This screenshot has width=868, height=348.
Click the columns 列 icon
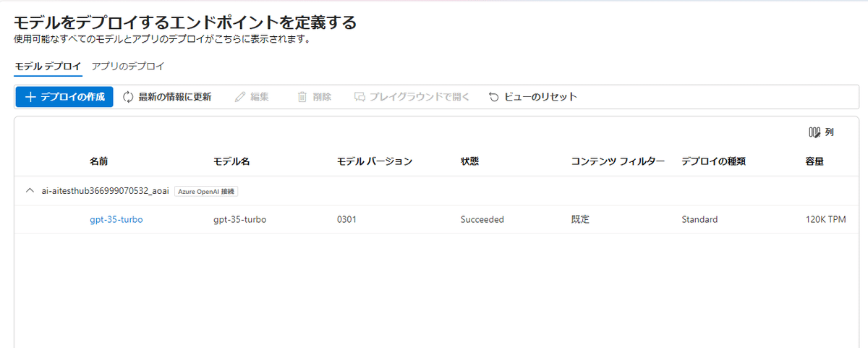(x=814, y=132)
